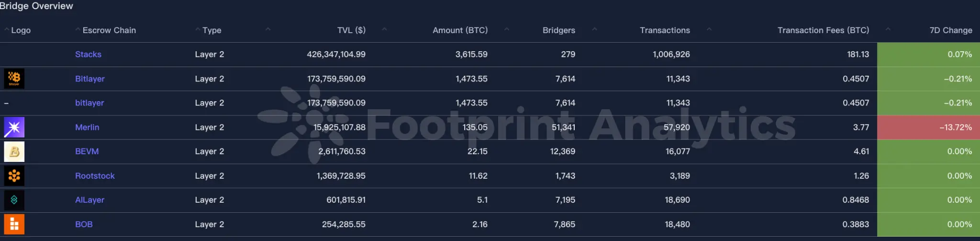Screen dimensions: 980x241
Task: Click the Merlin star logo
Action: (14, 127)
